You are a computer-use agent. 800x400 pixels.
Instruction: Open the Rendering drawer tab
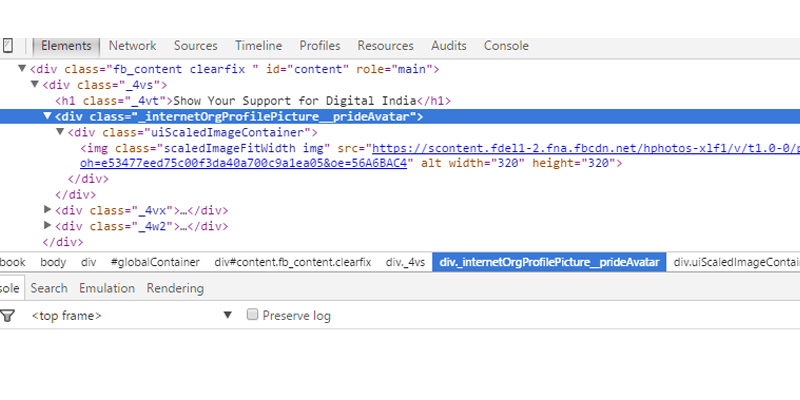175,288
